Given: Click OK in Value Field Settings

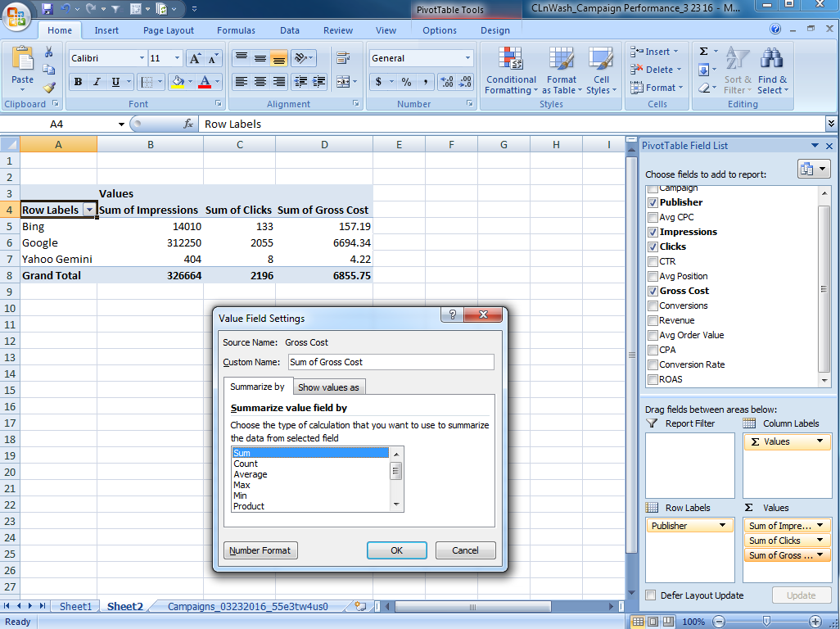Looking at the screenshot, I should pos(396,550).
